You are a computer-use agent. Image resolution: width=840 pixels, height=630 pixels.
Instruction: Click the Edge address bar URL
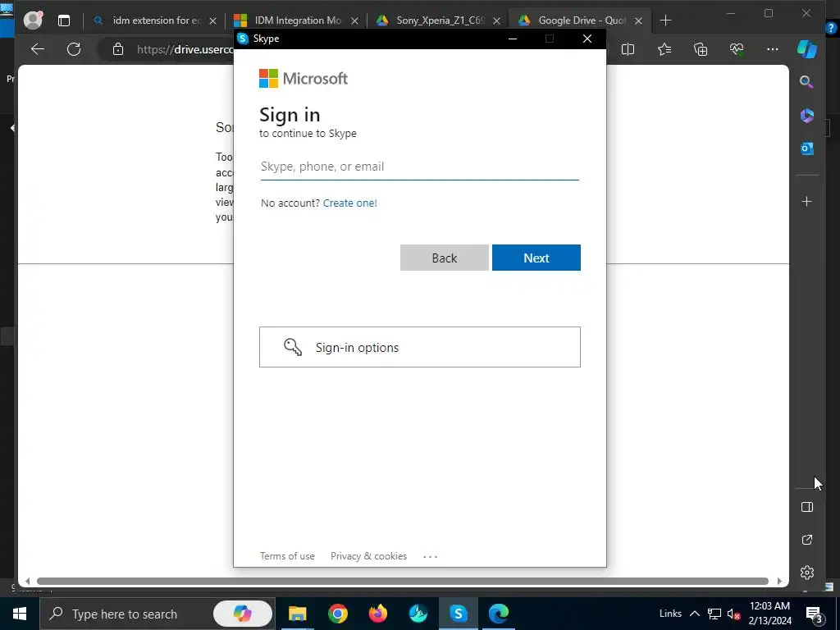pyautogui.click(x=185, y=49)
